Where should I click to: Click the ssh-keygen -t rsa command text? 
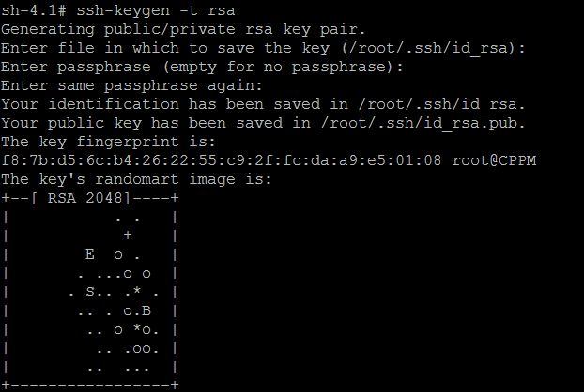click(x=156, y=11)
